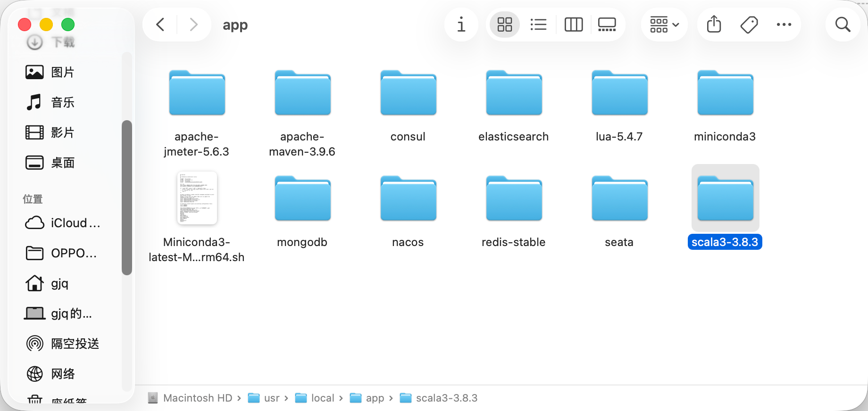Open 图片 in the sidebar
The height and width of the screenshot is (411, 868).
[x=50, y=72]
